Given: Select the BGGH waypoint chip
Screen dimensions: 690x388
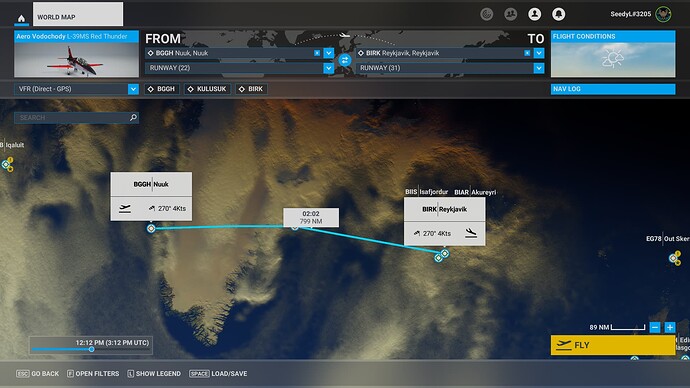Looking at the screenshot, I should pyautogui.click(x=162, y=89).
